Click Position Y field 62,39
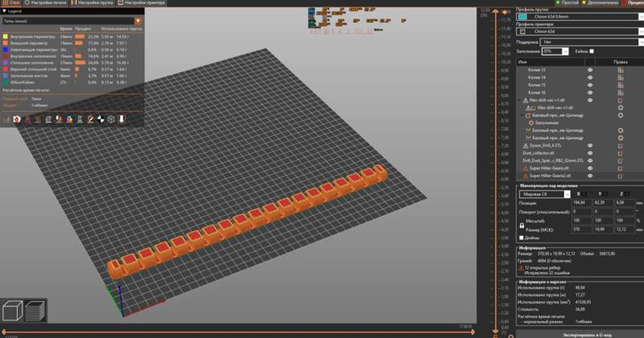 (x=603, y=203)
